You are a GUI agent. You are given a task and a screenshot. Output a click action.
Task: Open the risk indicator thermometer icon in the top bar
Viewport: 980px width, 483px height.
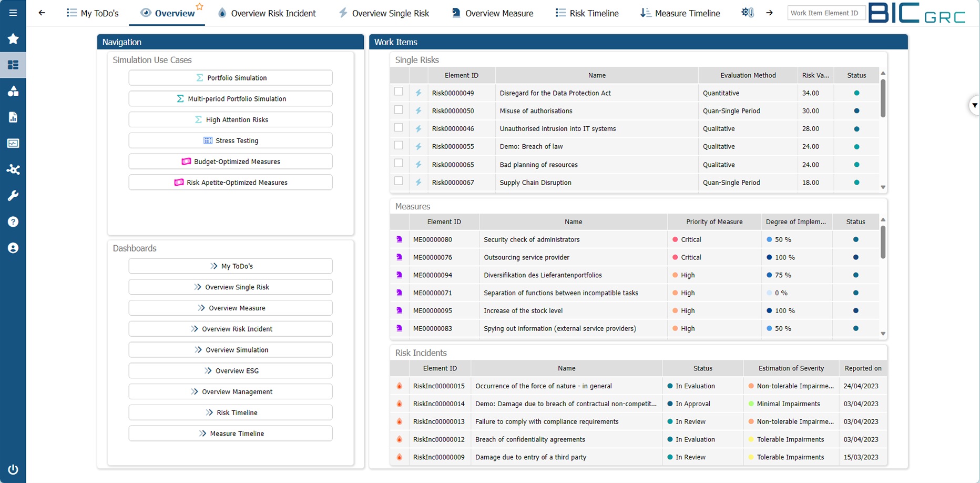[x=747, y=12]
